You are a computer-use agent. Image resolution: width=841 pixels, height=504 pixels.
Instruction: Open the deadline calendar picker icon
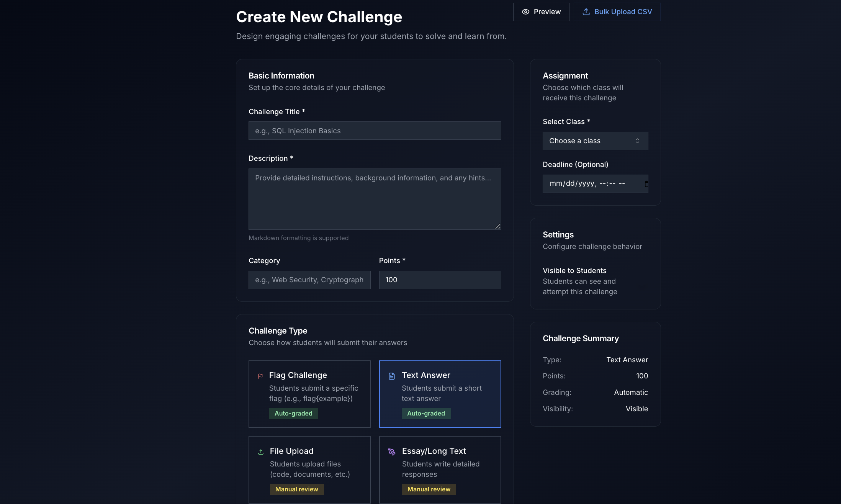(646, 184)
